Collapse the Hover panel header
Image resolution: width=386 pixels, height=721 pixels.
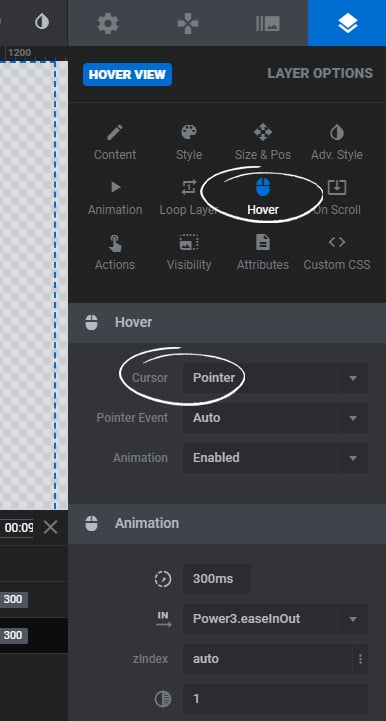[x=227, y=322]
